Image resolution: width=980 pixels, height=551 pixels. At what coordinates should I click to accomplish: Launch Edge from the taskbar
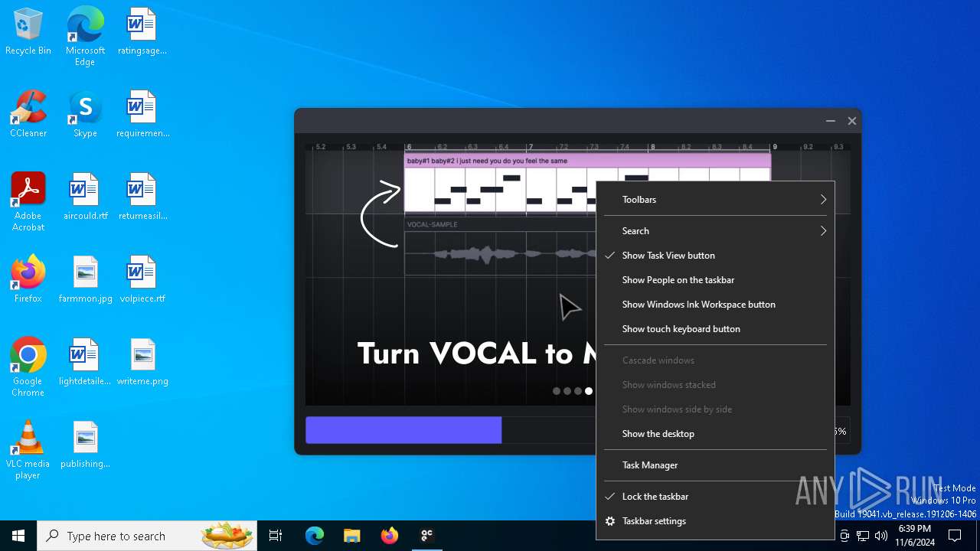tap(315, 536)
